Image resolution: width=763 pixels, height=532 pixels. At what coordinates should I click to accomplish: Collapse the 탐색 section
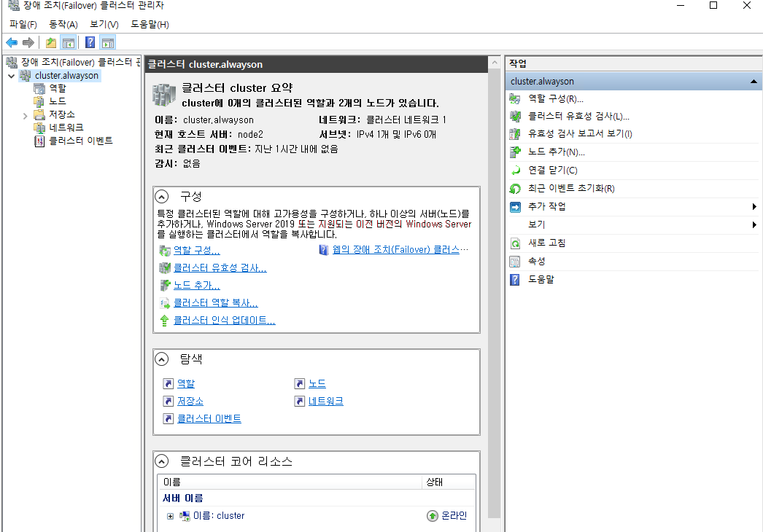click(x=161, y=359)
